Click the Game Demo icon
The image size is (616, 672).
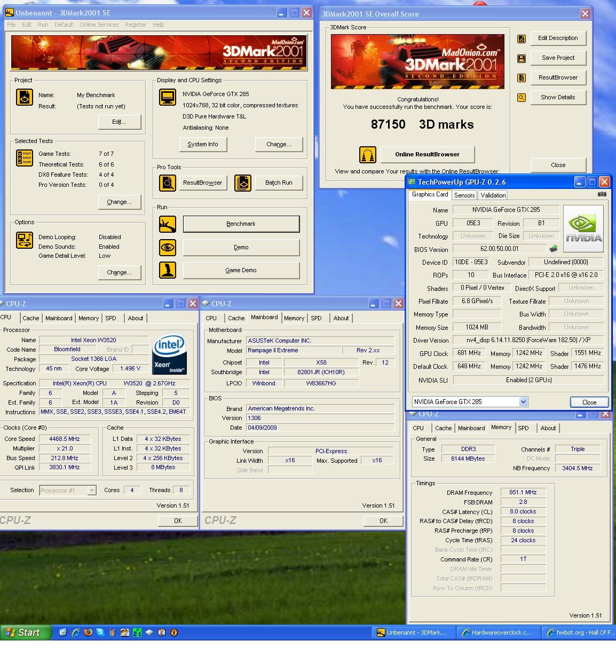click(x=168, y=270)
